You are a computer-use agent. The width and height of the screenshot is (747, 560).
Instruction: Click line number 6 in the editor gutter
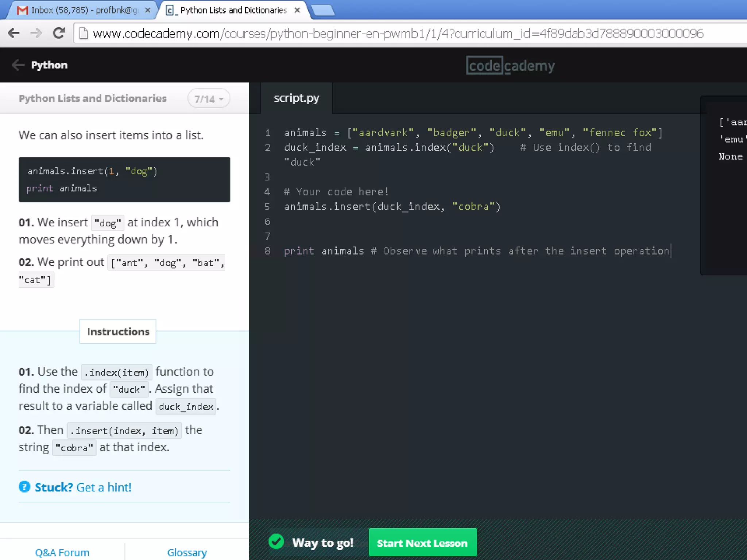(267, 221)
